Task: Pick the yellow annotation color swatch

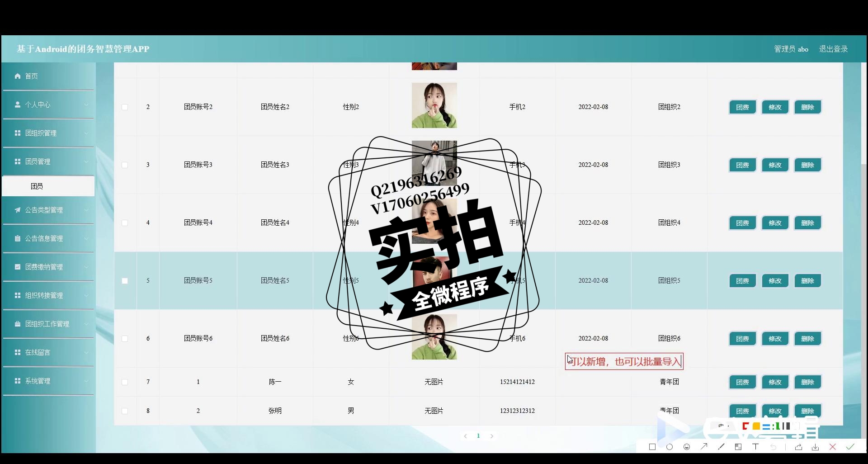Action: click(x=756, y=426)
